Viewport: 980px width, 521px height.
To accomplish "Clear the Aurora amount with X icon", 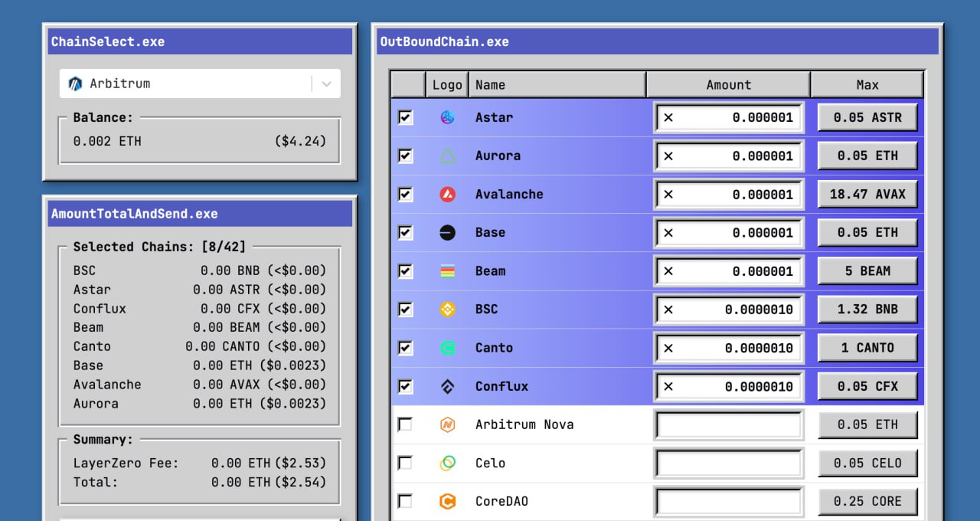I will click(x=668, y=156).
